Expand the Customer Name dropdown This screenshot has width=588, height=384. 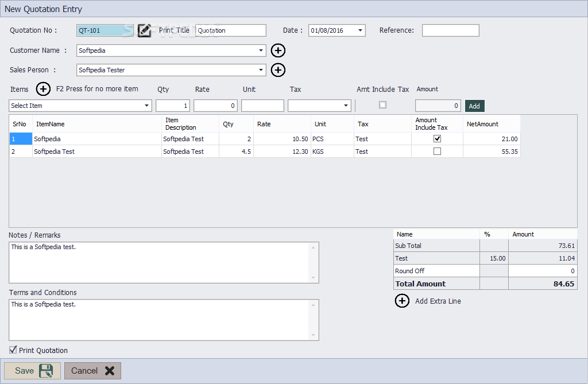click(261, 51)
